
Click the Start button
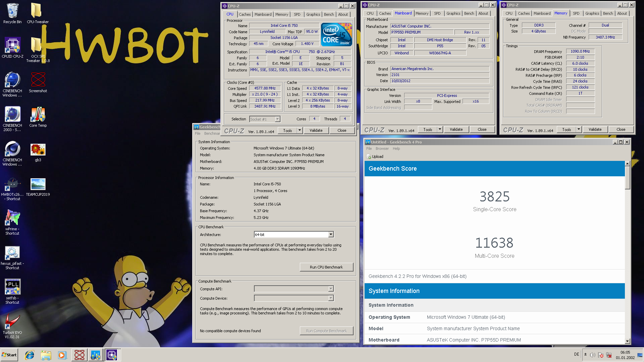click(x=9, y=355)
